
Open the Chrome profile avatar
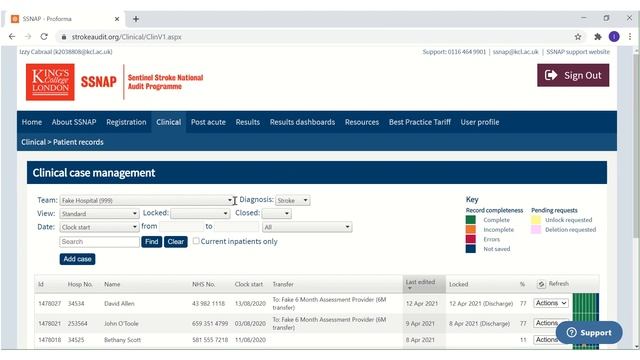(614, 37)
